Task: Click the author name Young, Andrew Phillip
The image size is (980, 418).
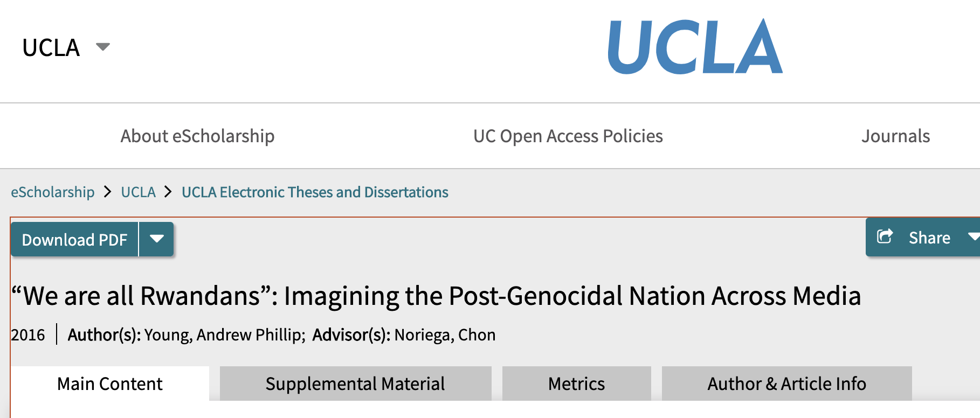Action: pos(223,335)
